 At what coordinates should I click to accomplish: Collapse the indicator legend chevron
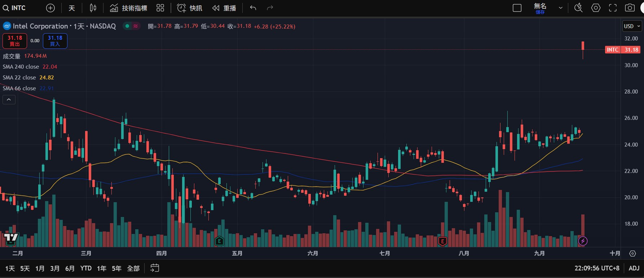tap(9, 100)
